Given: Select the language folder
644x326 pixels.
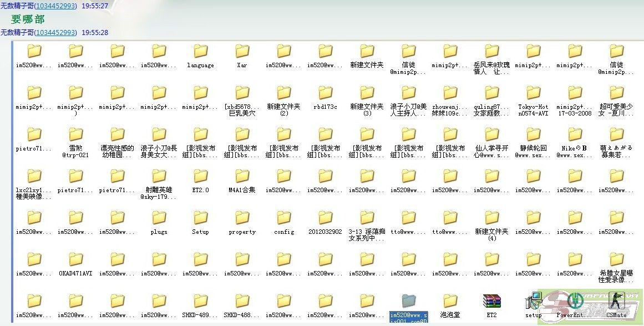Looking at the screenshot, I should coord(200,52).
